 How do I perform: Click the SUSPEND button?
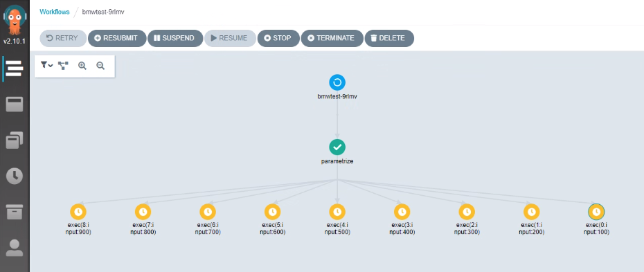click(x=175, y=38)
